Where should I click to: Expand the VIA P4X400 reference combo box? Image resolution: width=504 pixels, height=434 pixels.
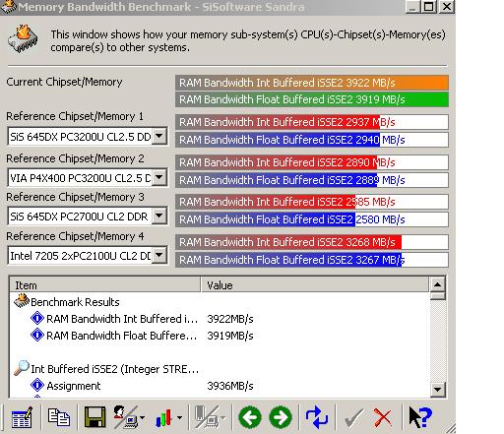click(159, 177)
